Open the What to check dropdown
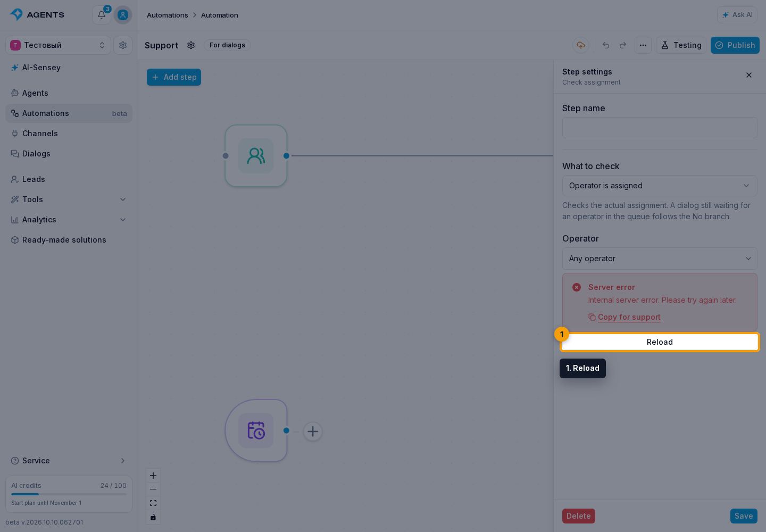766x532 pixels. [x=660, y=186]
